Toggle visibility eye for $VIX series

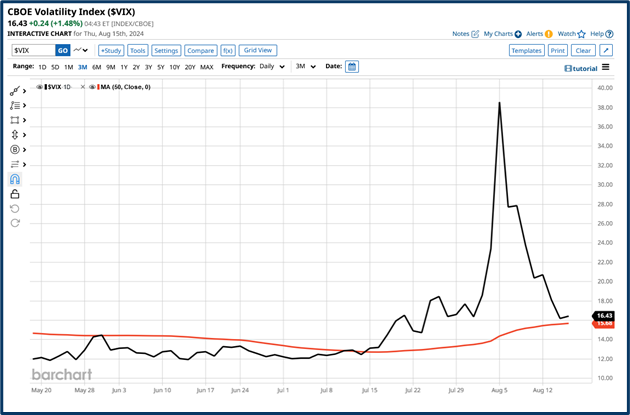(x=39, y=87)
